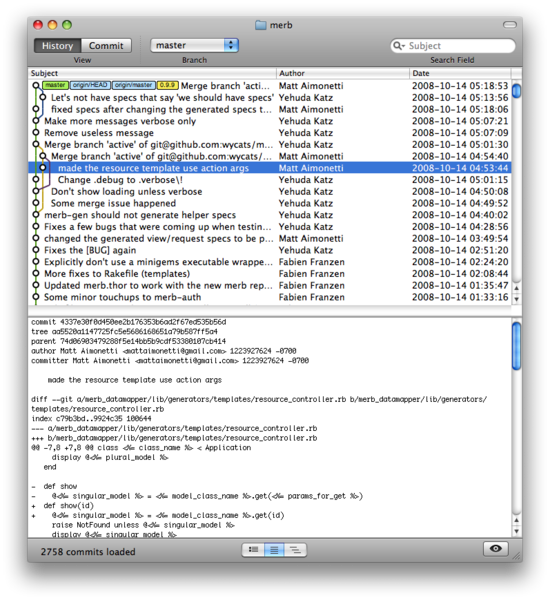The image size is (550, 600).
Task: Click the parent hash line in diff pane
Action: click(129, 341)
